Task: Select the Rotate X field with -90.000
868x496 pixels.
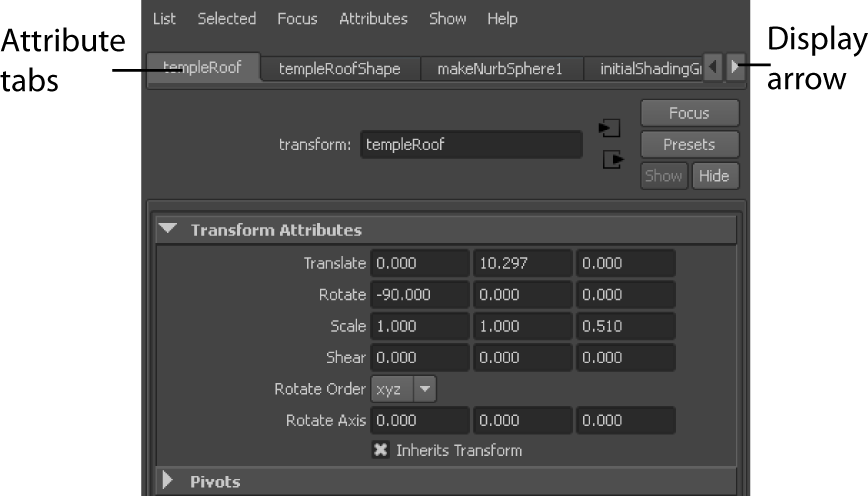Action: point(419,295)
